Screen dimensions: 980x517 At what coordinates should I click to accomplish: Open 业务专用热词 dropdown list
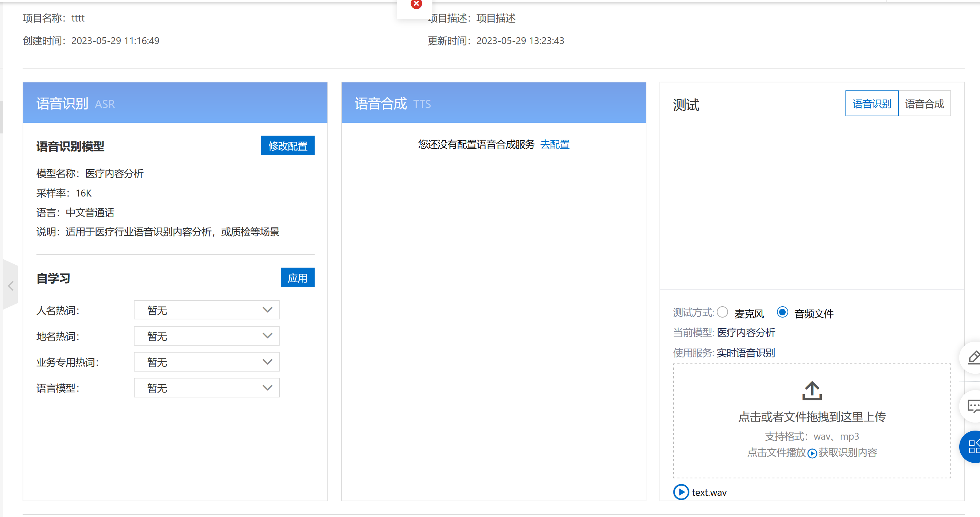point(207,362)
